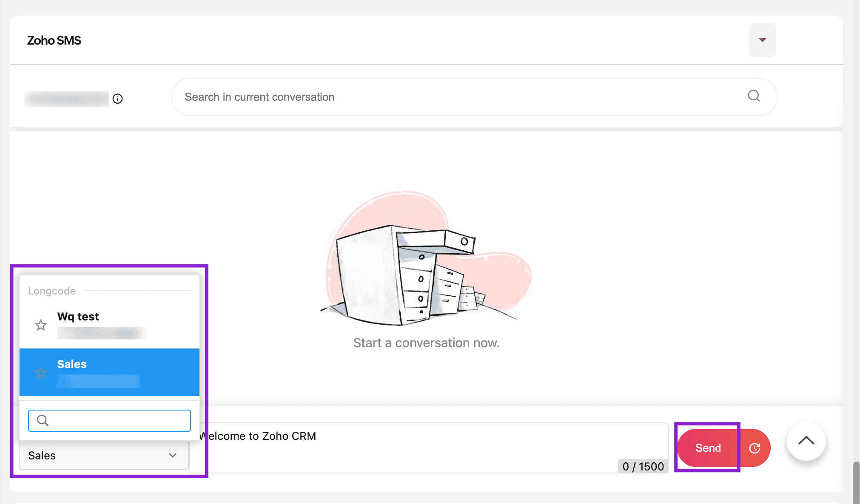
Task: Click the 0 / 1500 character counter
Action: (643, 466)
